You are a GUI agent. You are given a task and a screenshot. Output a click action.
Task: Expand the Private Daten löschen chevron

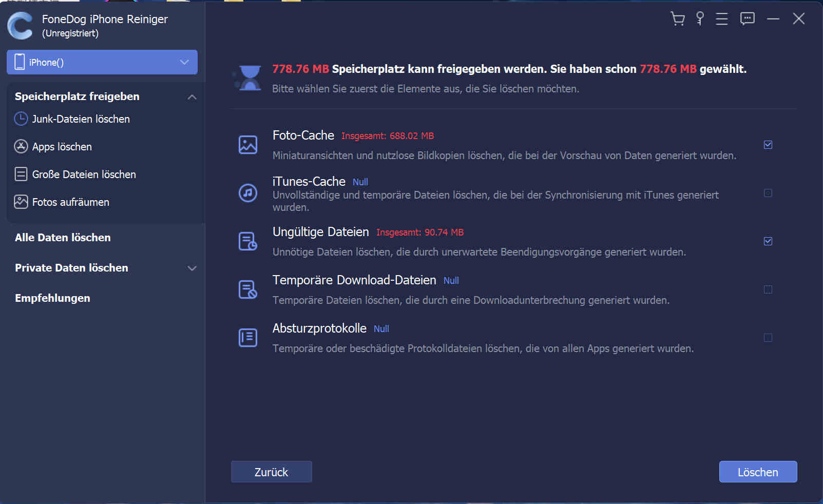(x=192, y=268)
